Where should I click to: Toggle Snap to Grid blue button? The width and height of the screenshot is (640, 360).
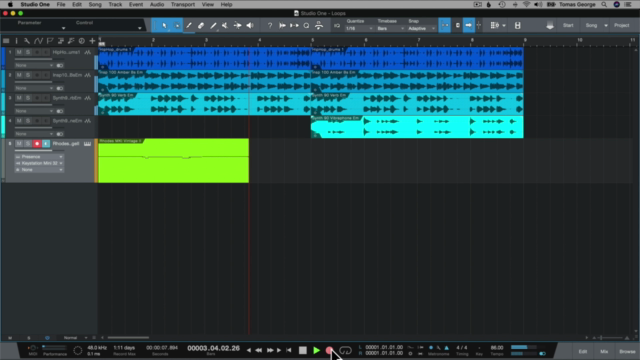click(x=444, y=25)
